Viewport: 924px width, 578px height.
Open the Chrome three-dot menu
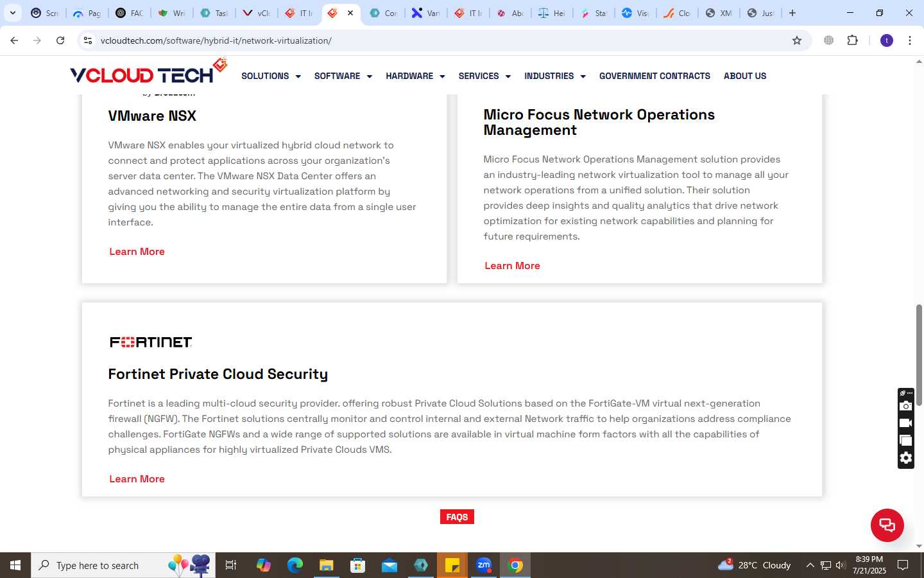910,40
